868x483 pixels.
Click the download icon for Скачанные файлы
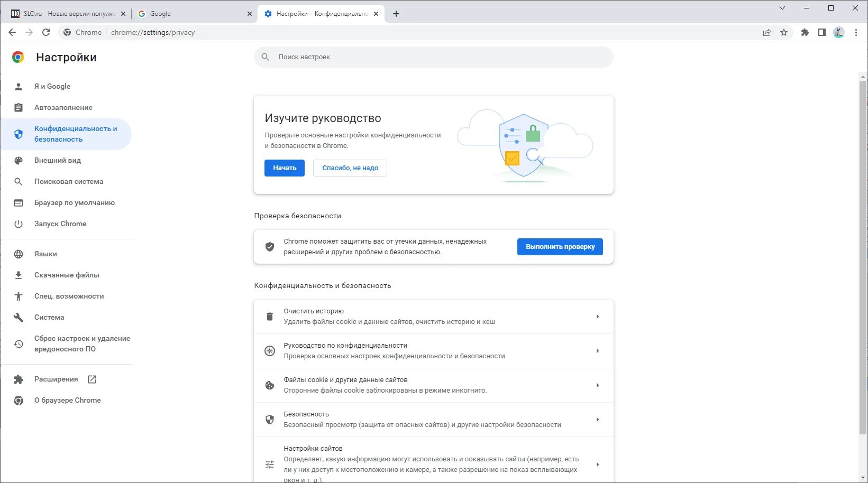[19, 275]
